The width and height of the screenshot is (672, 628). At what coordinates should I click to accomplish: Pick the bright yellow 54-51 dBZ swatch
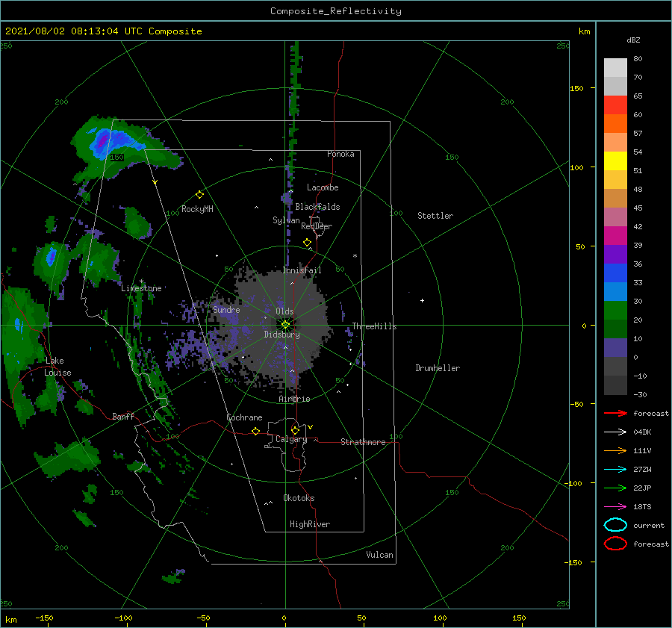tap(615, 161)
